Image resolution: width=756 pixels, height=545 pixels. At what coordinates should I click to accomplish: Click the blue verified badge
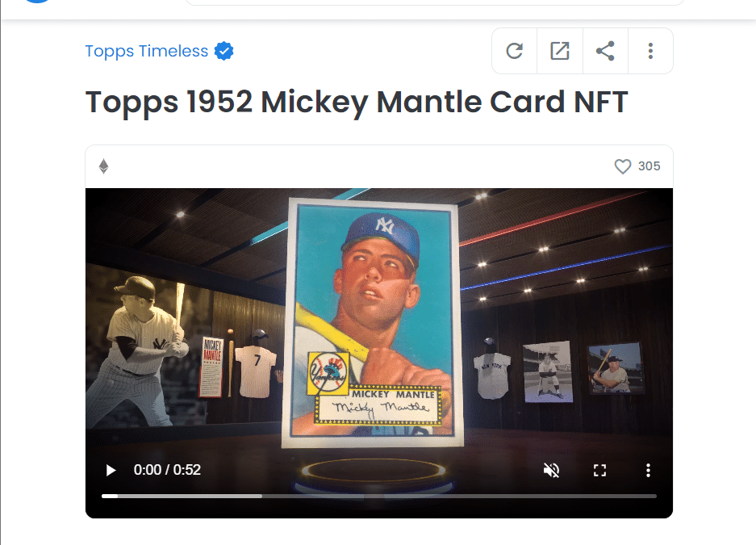[x=224, y=51]
